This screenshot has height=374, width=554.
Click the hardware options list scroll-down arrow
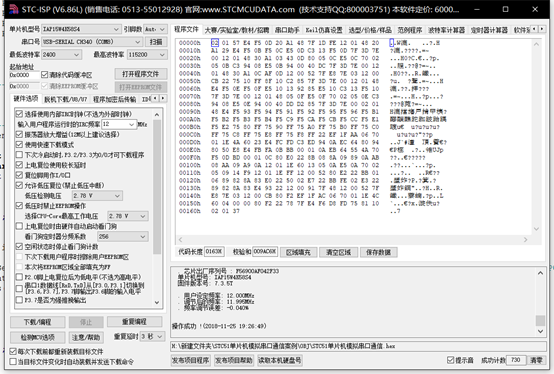[157, 303]
